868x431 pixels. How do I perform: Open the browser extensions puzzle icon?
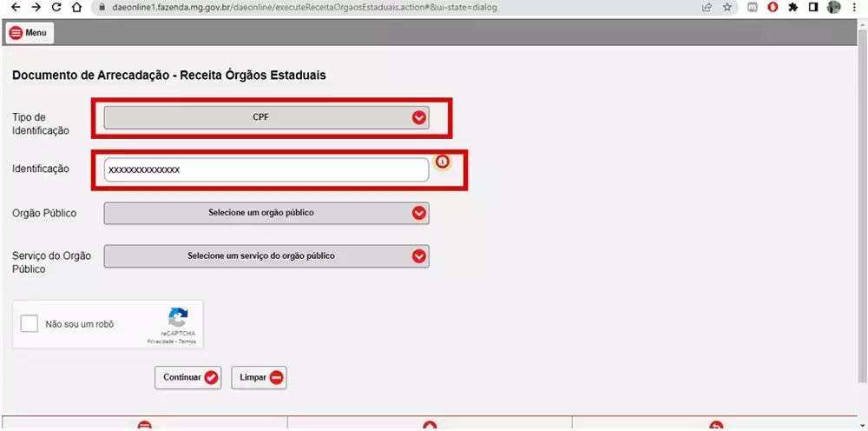pyautogui.click(x=792, y=7)
